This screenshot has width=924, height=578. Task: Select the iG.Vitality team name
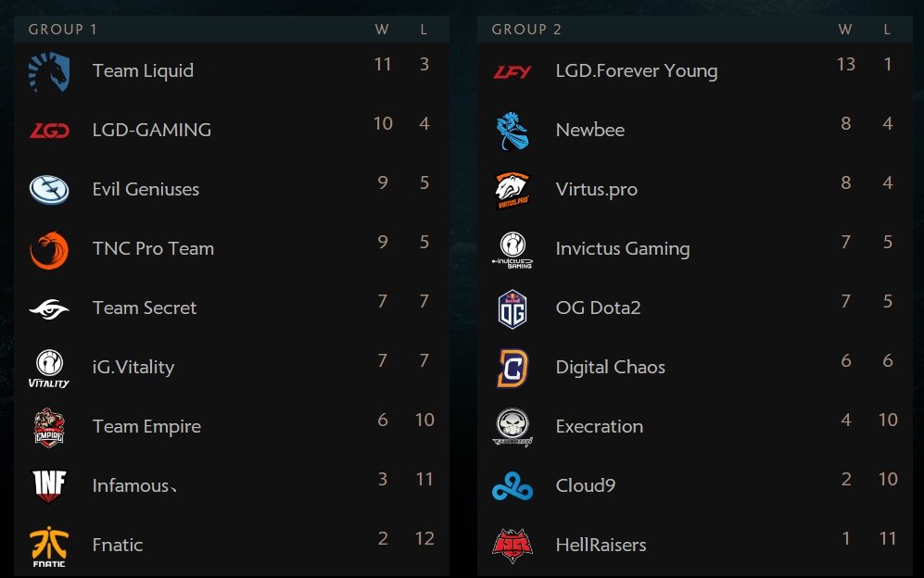133,367
